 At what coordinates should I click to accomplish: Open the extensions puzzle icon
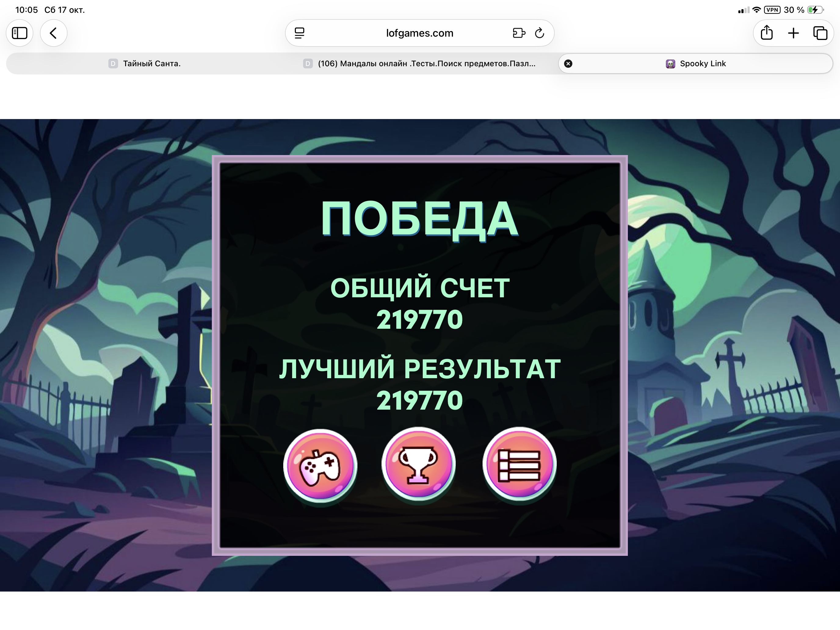pos(519,33)
